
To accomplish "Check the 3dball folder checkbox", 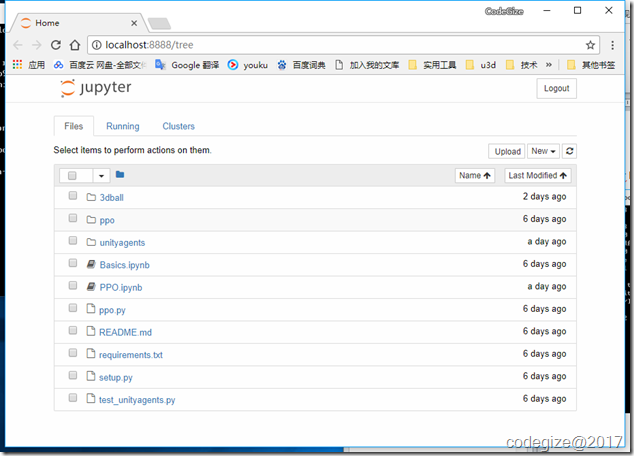I will coord(73,196).
